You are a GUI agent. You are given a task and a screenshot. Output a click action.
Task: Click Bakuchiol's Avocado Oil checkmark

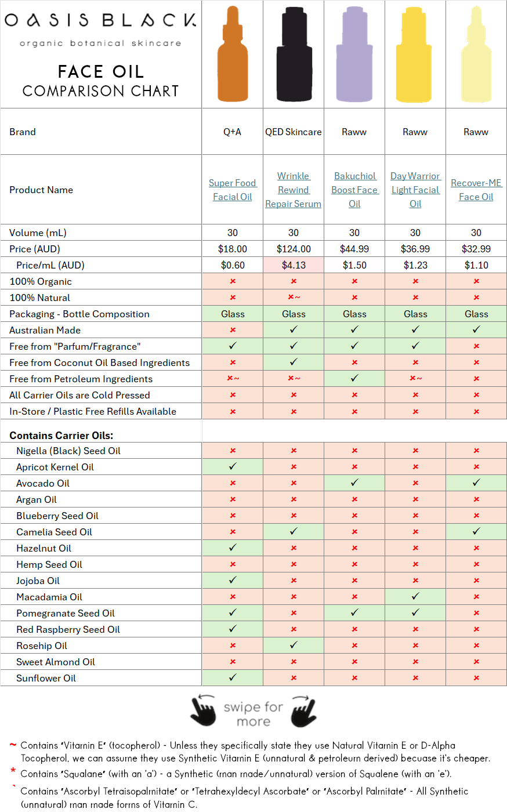(x=354, y=483)
